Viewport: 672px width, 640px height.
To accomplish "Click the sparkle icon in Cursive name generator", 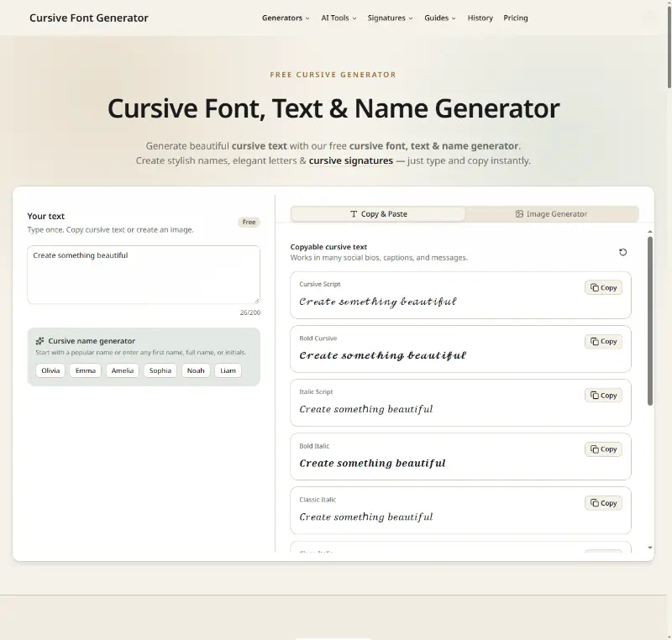I will pos(39,341).
